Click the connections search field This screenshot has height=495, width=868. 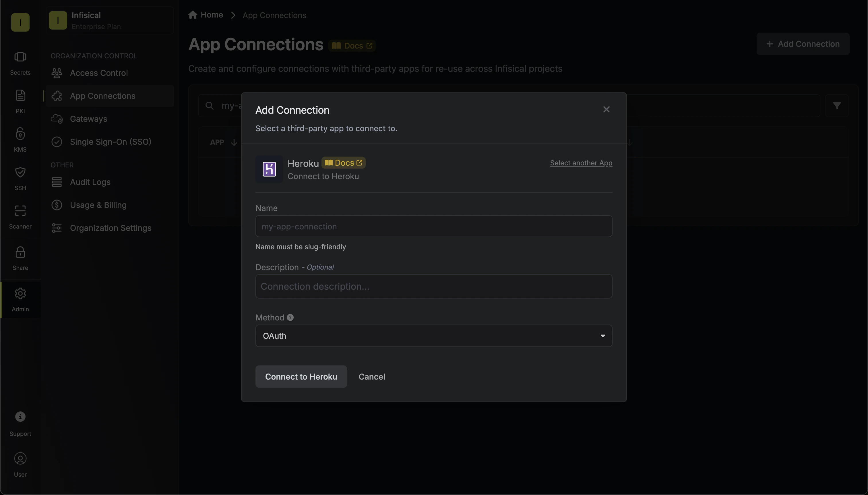click(509, 106)
